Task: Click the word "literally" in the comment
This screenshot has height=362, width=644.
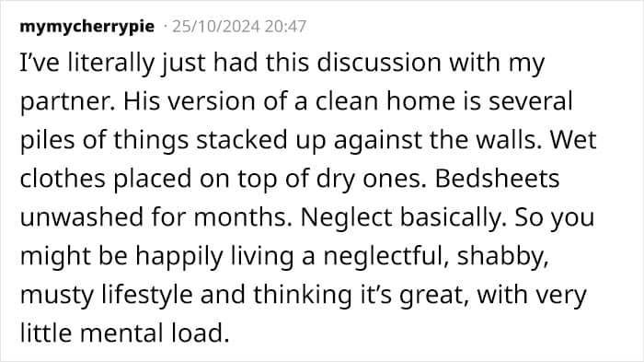Action: click(111, 64)
